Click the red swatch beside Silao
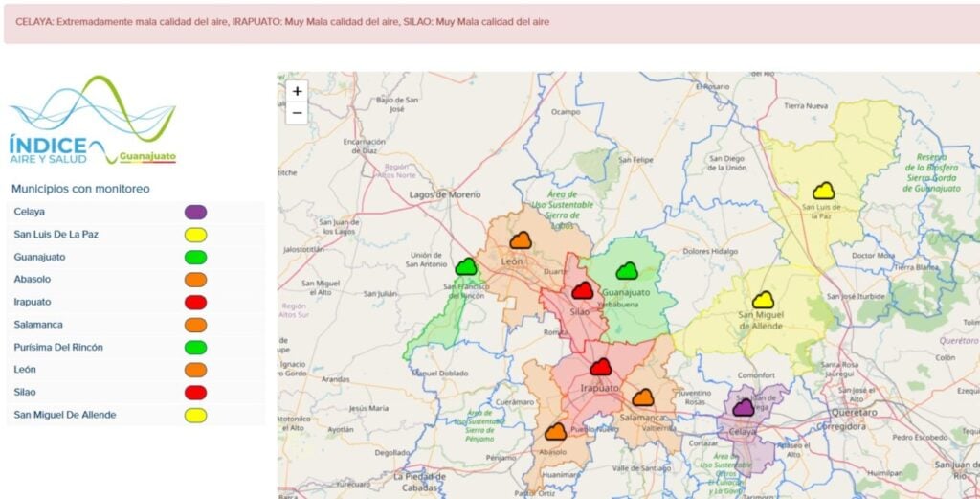The height and width of the screenshot is (499, 980). click(195, 392)
